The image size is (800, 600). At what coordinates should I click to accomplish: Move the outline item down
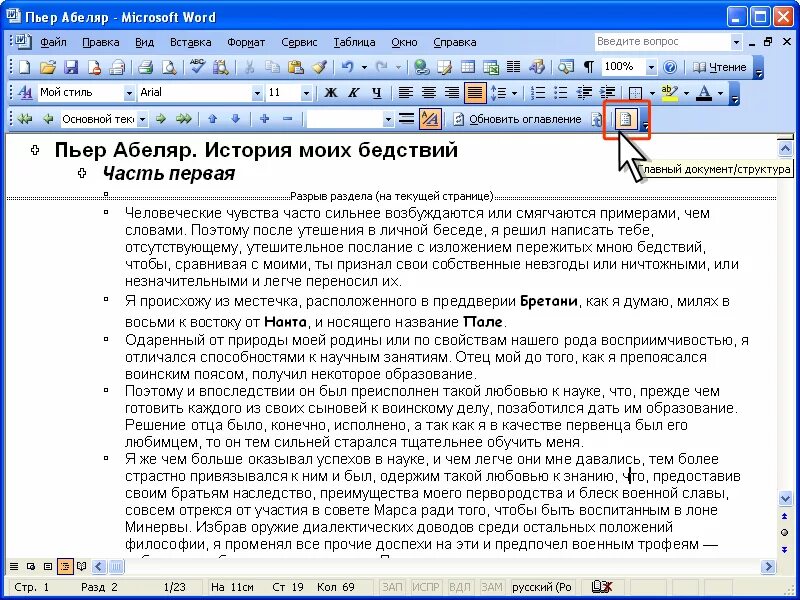click(x=236, y=119)
